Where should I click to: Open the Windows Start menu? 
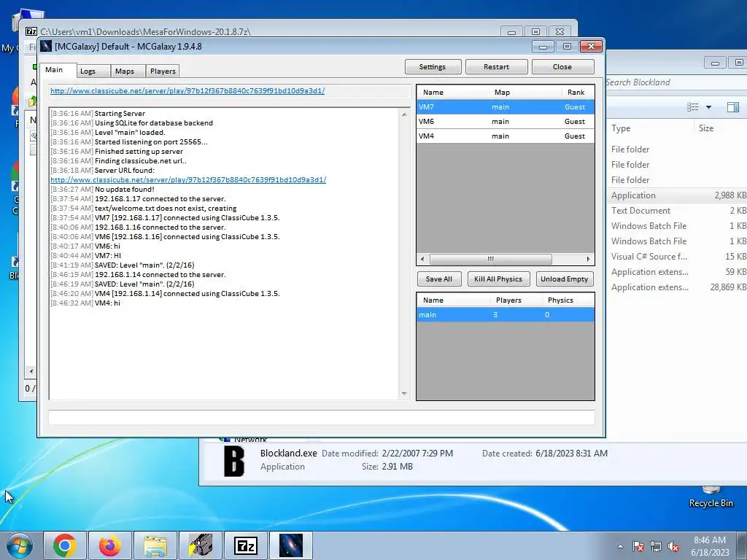(x=20, y=545)
